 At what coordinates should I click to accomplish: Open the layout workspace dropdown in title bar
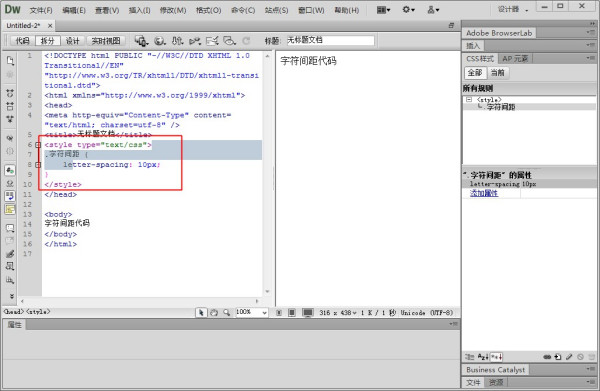click(383, 10)
